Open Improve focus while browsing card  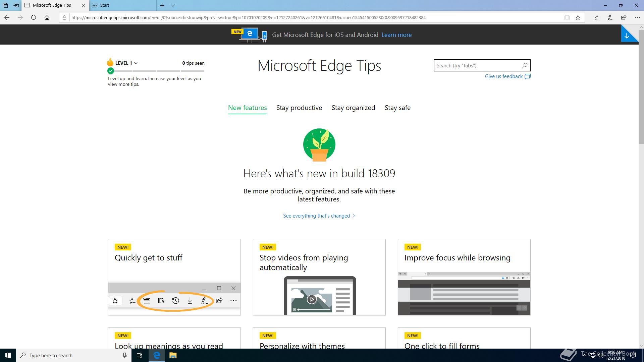pyautogui.click(x=464, y=277)
